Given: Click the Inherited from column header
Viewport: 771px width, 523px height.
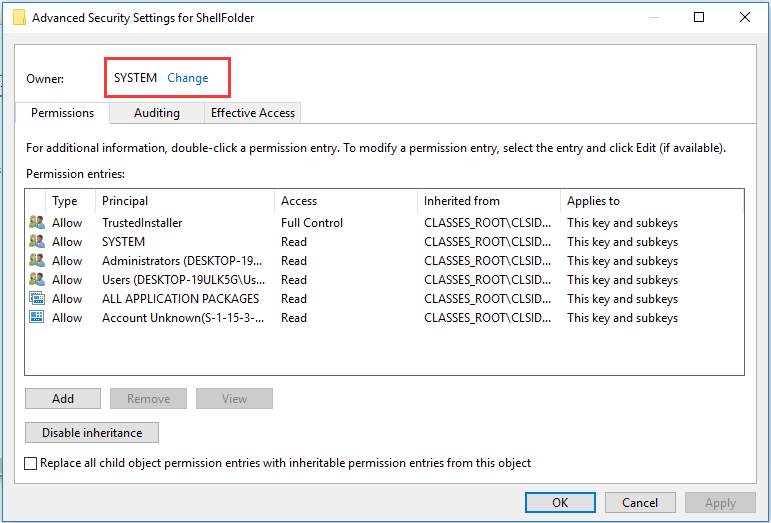Looking at the screenshot, I should pyautogui.click(x=488, y=201).
